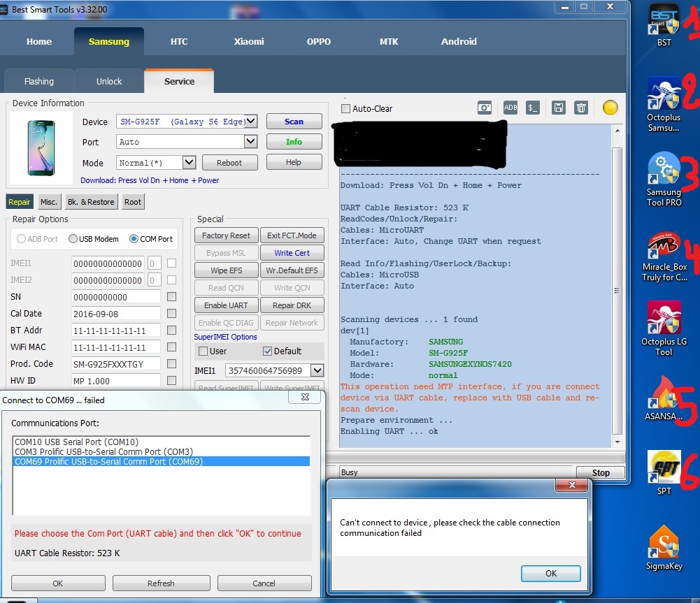This screenshot has width=700, height=603.
Task: Tick the Cal Date checkbox
Action: tap(171, 314)
